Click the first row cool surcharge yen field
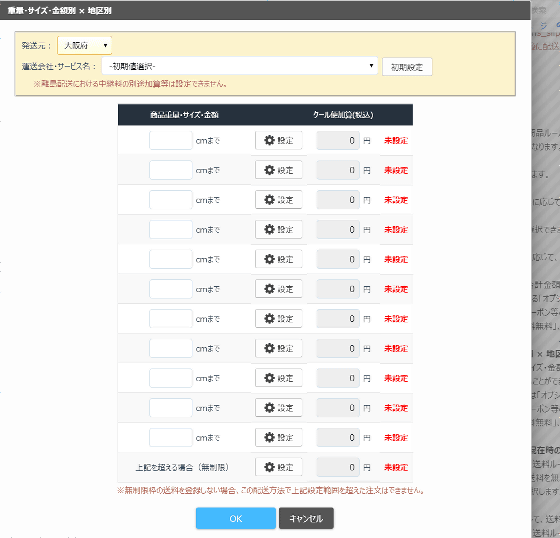Image resolution: width=560 pixels, height=538 pixels. coord(338,140)
